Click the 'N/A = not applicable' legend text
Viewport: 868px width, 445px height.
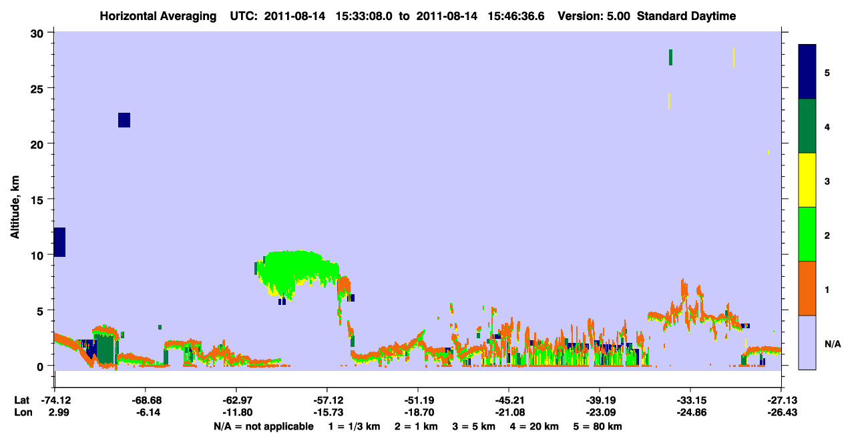[264, 426]
